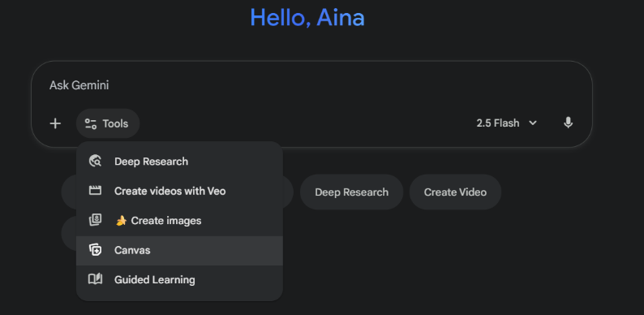
Task: Click the chevron next to 2.5 Flash
Action: point(533,123)
